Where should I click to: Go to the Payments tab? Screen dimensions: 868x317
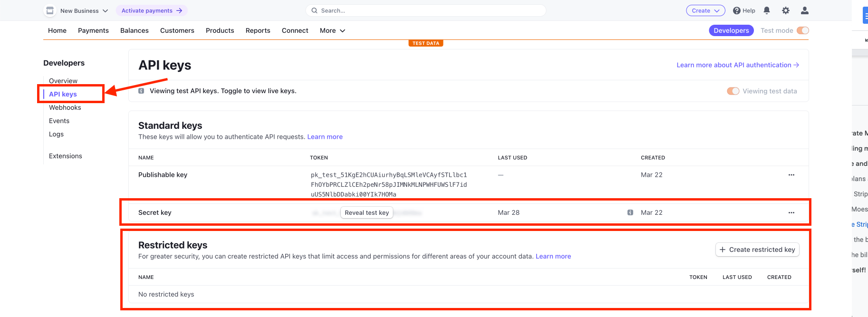[x=93, y=30]
